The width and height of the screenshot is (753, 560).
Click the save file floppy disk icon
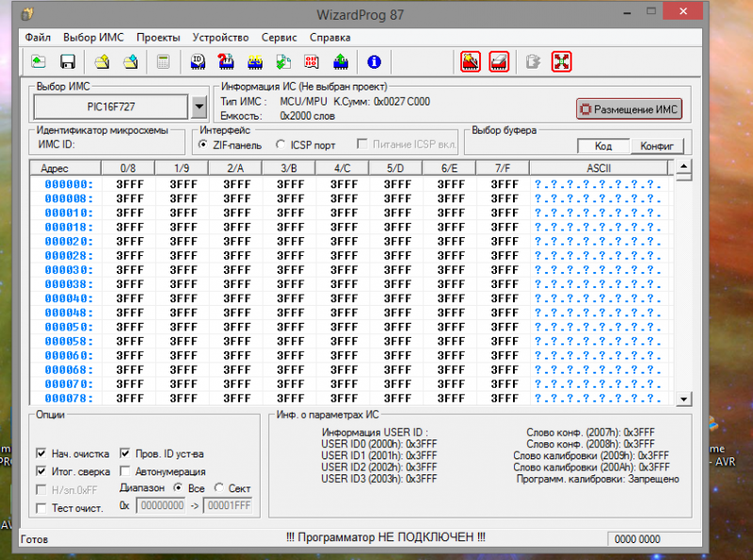68,62
